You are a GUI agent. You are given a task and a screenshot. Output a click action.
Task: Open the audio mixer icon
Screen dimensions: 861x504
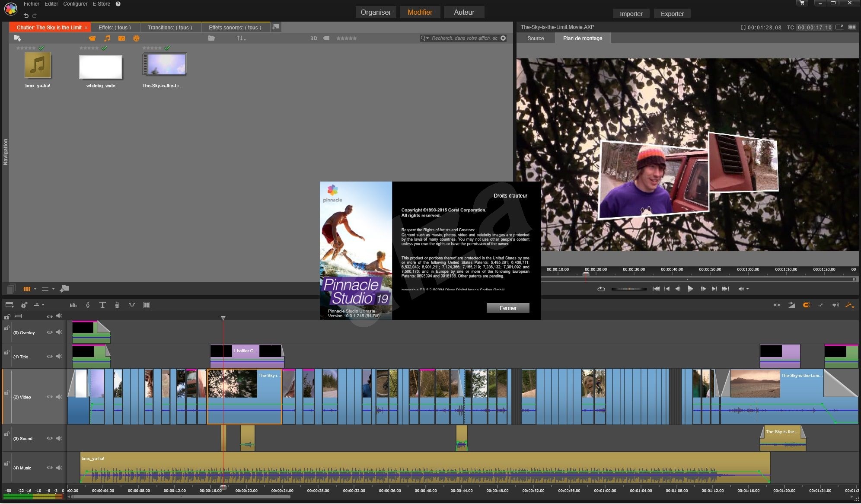pyautogui.click(x=73, y=305)
